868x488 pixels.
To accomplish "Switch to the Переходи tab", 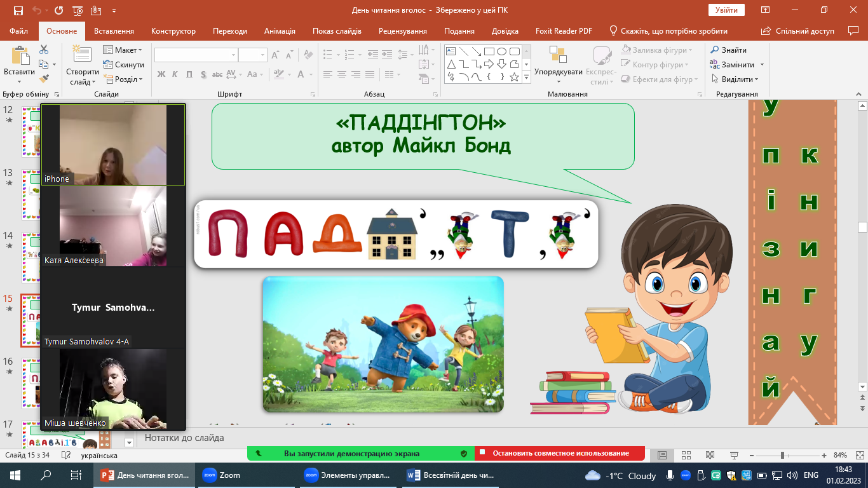I will (x=230, y=31).
